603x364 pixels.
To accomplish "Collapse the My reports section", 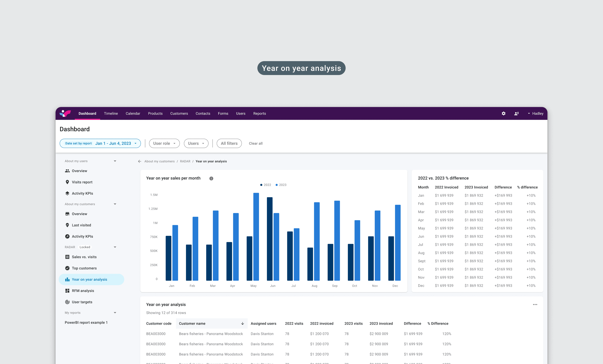I will click(x=115, y=313).
